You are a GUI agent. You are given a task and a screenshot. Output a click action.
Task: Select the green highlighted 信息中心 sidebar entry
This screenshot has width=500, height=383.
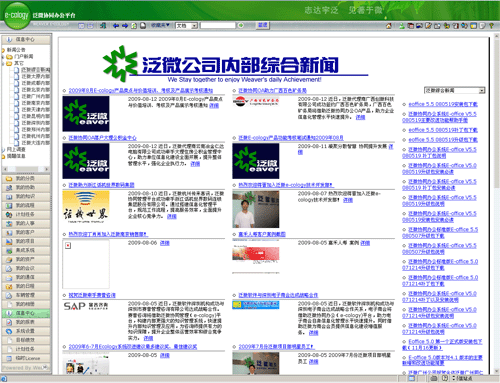tap(26, 313)
